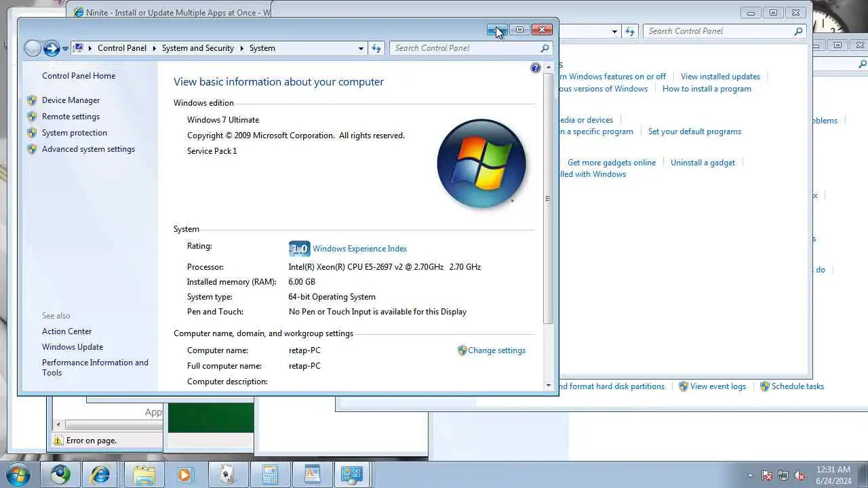Click the network icon in the system tray

(x=783, y=475)
